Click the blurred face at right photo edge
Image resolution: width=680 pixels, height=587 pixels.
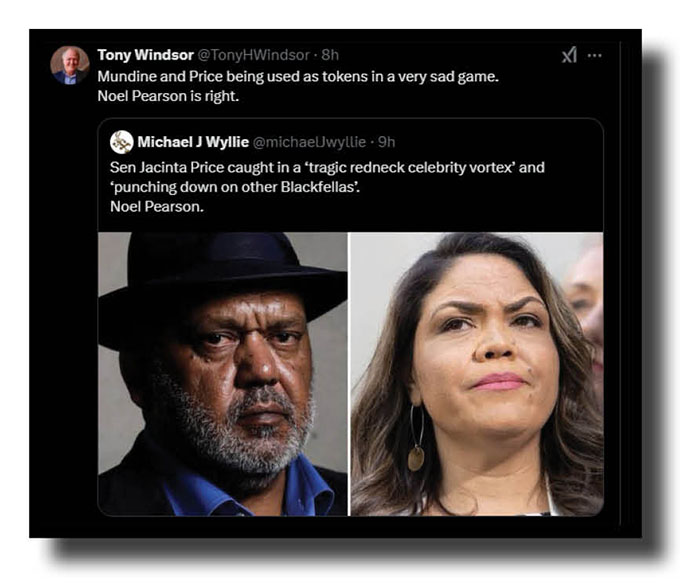[586, 300]
